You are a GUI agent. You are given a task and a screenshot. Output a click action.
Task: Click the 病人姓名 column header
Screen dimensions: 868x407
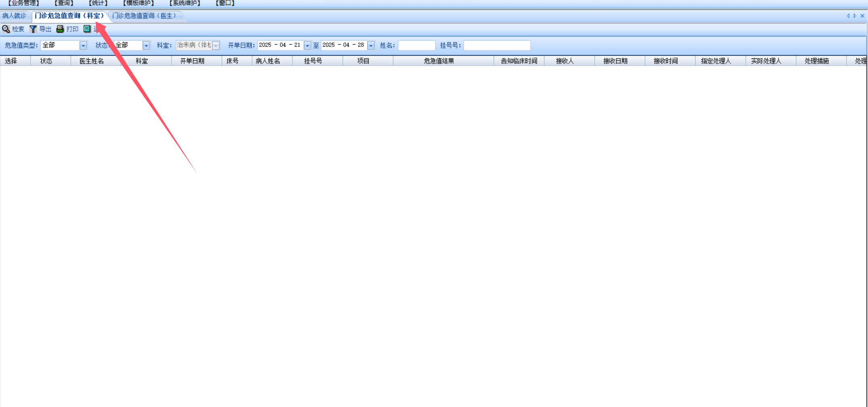click(272, 61)
